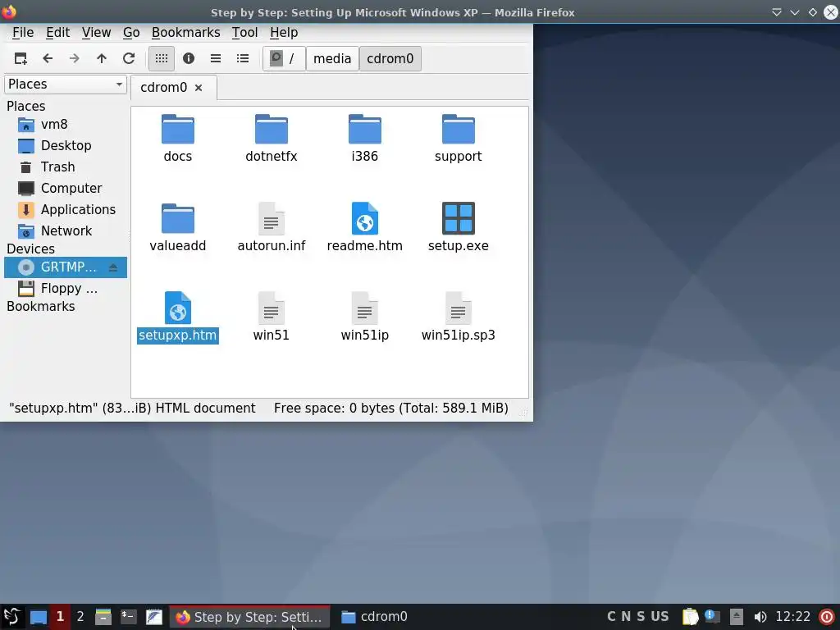Open the Bookmarks menu
840x630 pixels.
coord(186,33)
